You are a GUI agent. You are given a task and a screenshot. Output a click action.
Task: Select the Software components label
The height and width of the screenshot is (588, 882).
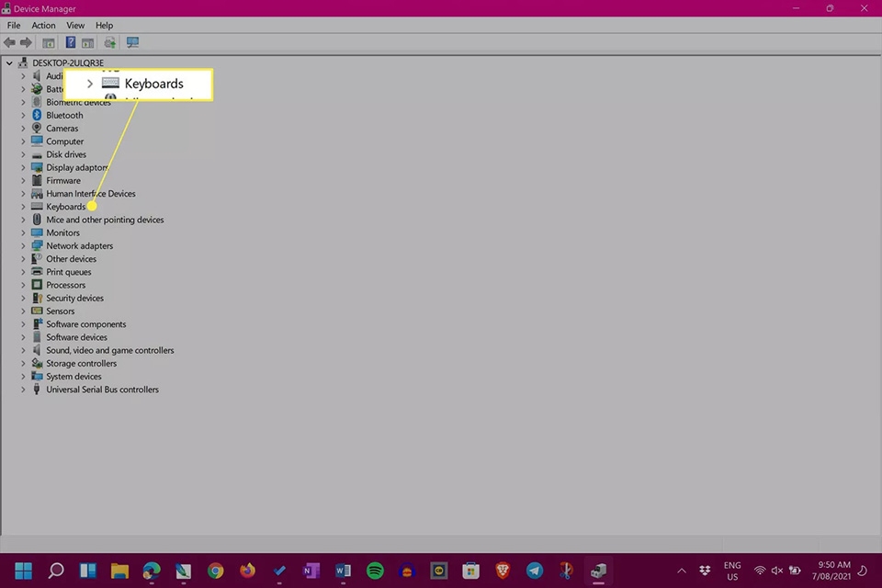[x=86, y=324]
